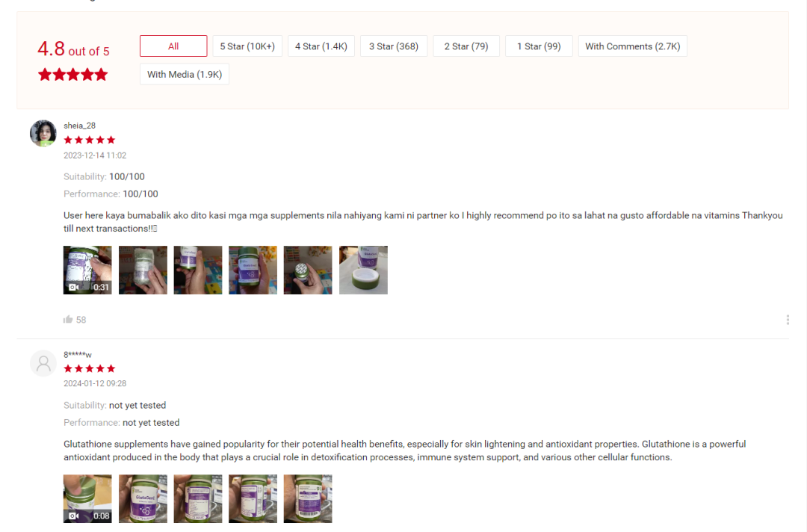Image resolution: width=807 pixels, height=532 pixels.
Task: Open the three-dot options menu for the first review
Action: 788,320
